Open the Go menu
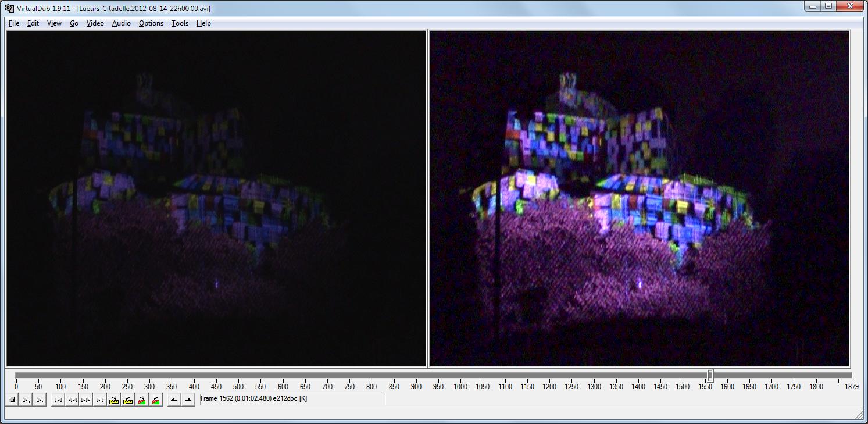Viewport: 868px width, 424px height. pyautogui.click(x=74, y=23)
